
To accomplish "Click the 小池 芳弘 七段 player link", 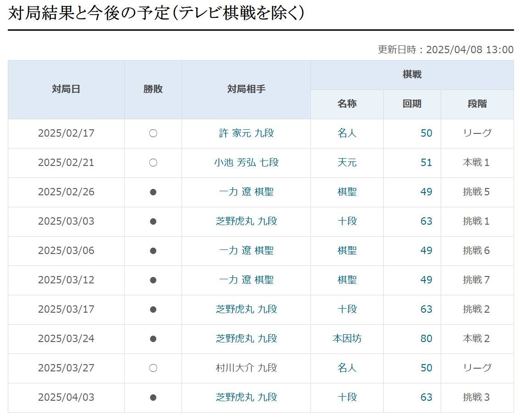I will point(246,163).
